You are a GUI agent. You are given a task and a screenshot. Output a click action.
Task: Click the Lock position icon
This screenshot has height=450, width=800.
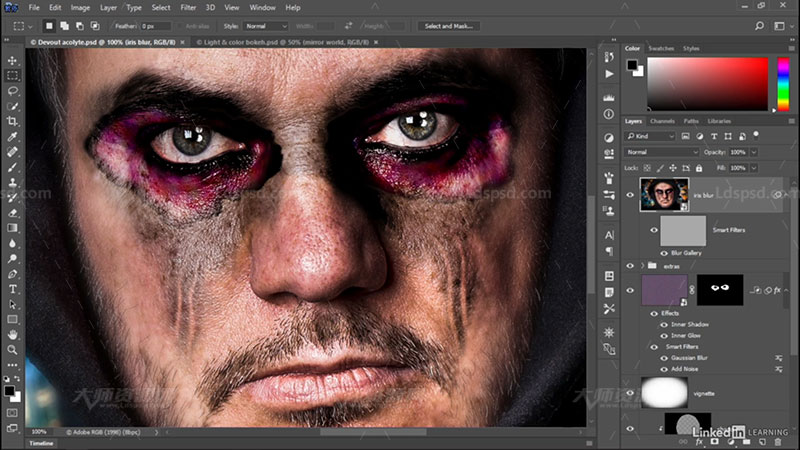(673, 168)
